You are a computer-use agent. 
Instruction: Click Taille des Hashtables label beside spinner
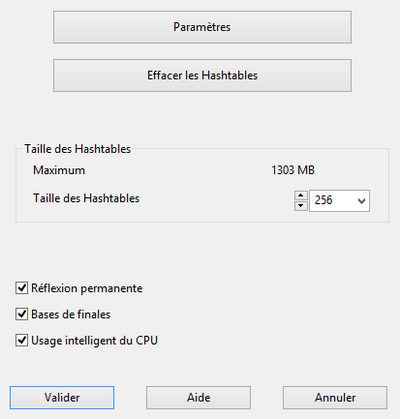pos(86,198)
